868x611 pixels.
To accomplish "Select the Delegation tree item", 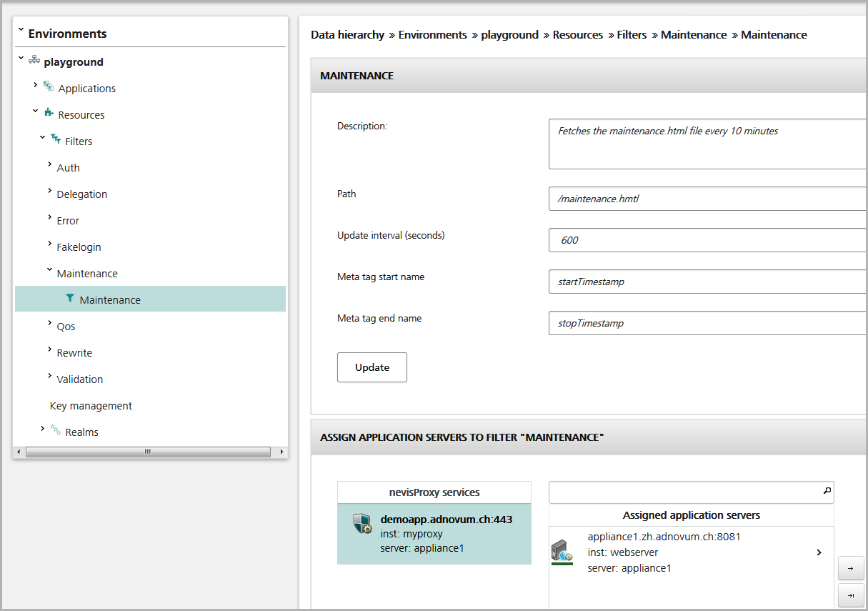I will [x=82, y=194].
